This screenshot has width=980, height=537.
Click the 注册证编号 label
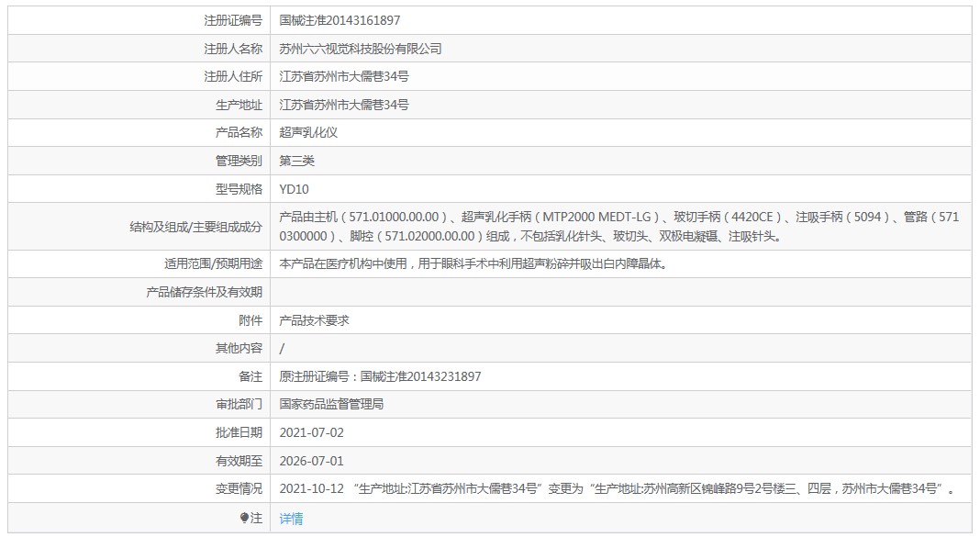point(233,20)
